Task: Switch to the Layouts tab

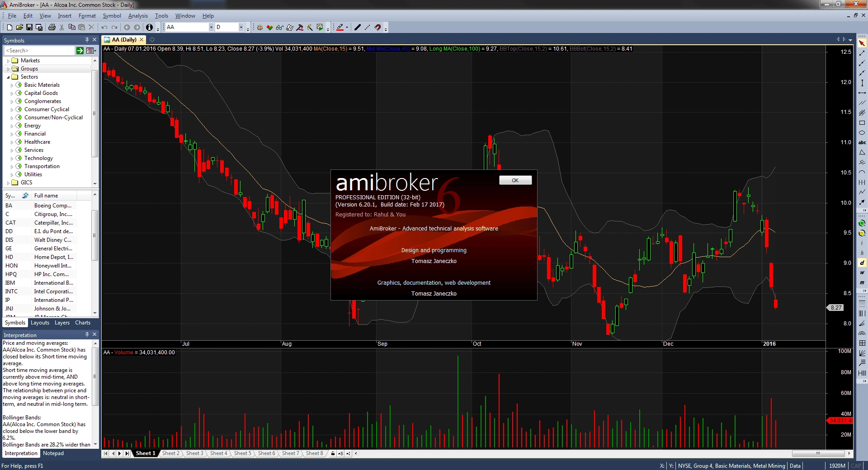Action: click(x=40, y=323)
